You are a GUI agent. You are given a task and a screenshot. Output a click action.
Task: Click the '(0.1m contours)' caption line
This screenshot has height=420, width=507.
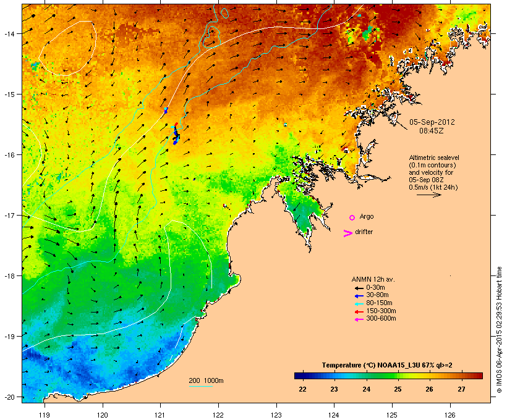[x=432, y=165]
